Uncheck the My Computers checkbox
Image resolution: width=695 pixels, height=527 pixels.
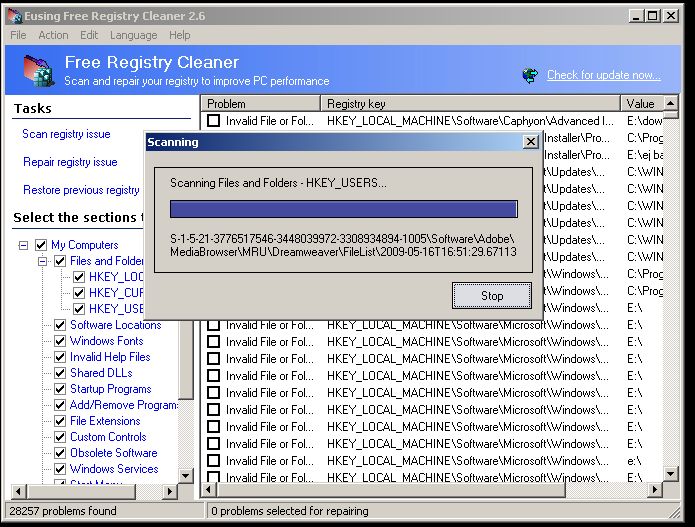tap(41, 245)
